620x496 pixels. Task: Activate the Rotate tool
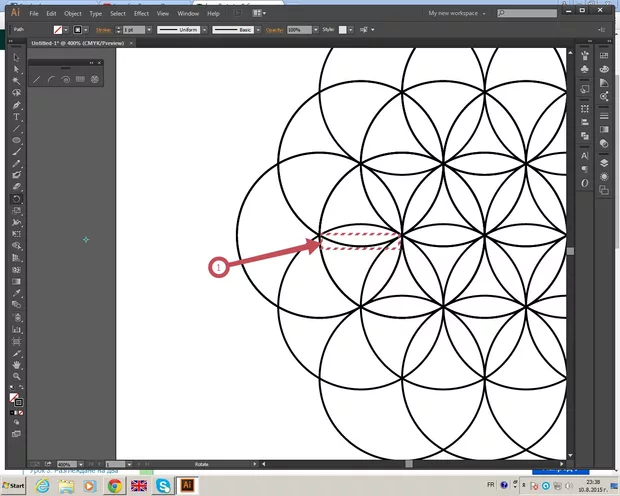[x=17, y=198]
